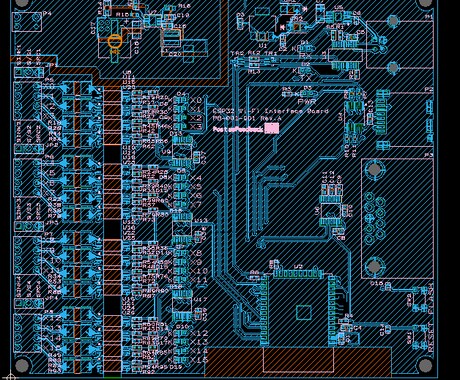This screenshot has width=460, height=380.
Task: Select the D18 designator label
Action: tap(176, 287)
